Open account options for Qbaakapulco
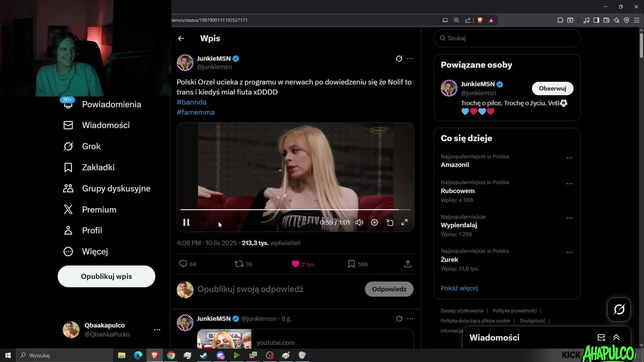This screenshot has width=644, height=362. click(157, 330)
